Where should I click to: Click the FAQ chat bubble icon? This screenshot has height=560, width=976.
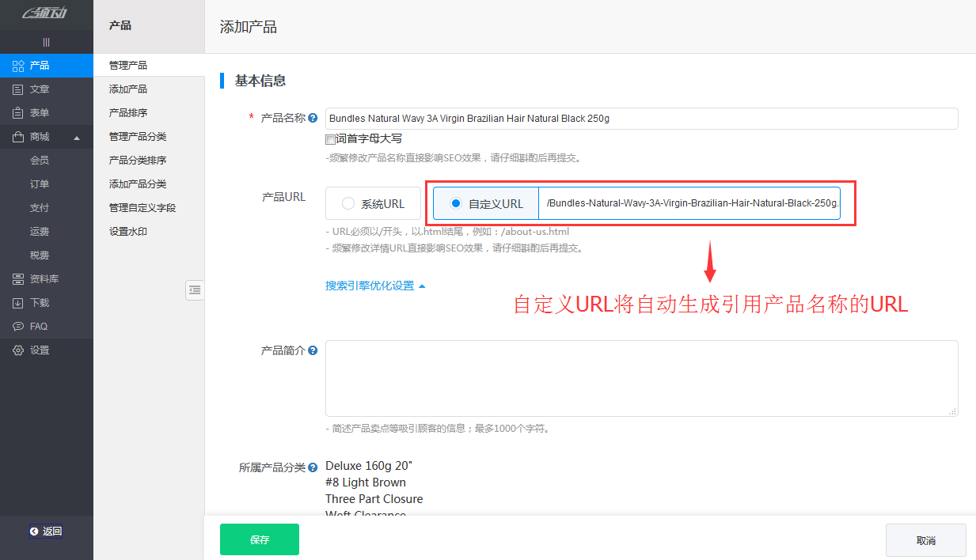point(17,327)
